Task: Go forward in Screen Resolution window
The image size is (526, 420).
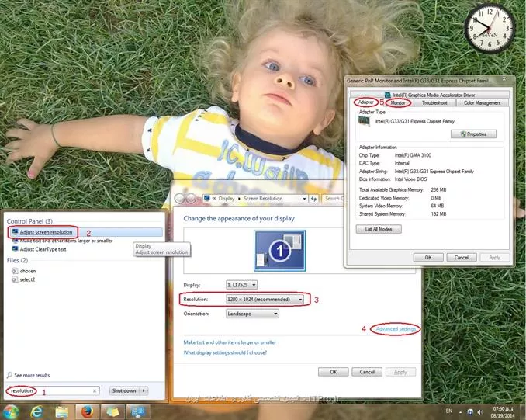Action: (x=191, y=199)
